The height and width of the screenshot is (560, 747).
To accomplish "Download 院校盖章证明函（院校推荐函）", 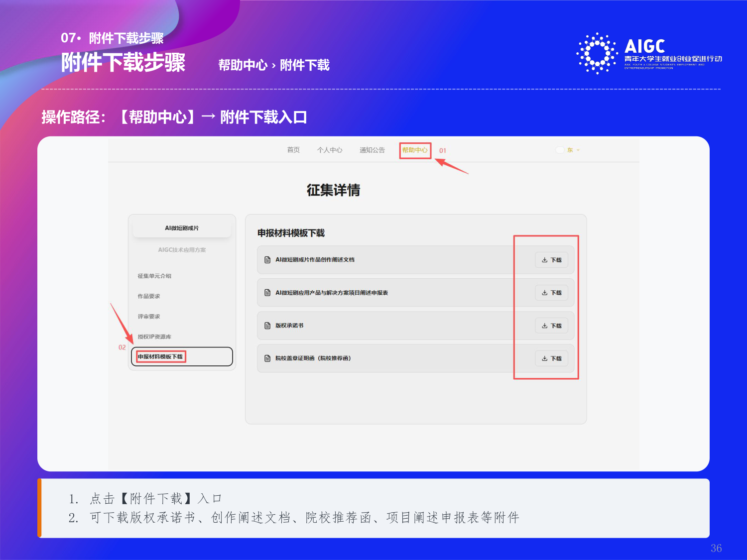I will coord(551,358).
